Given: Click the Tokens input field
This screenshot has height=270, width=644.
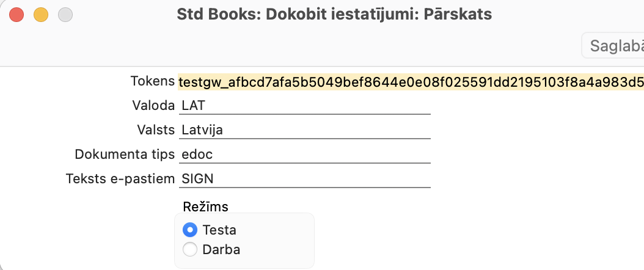Looking at the screenshot, I should coord(409,82).
